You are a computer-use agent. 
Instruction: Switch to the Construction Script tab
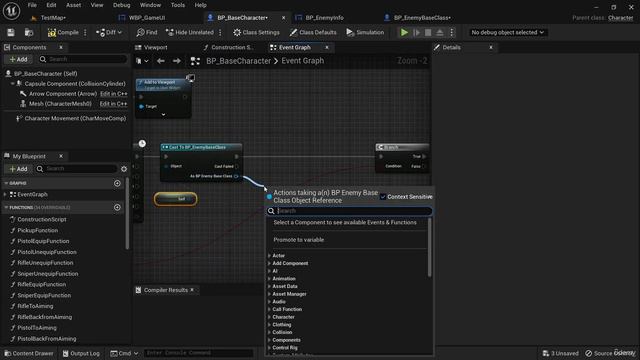point(232,47)
